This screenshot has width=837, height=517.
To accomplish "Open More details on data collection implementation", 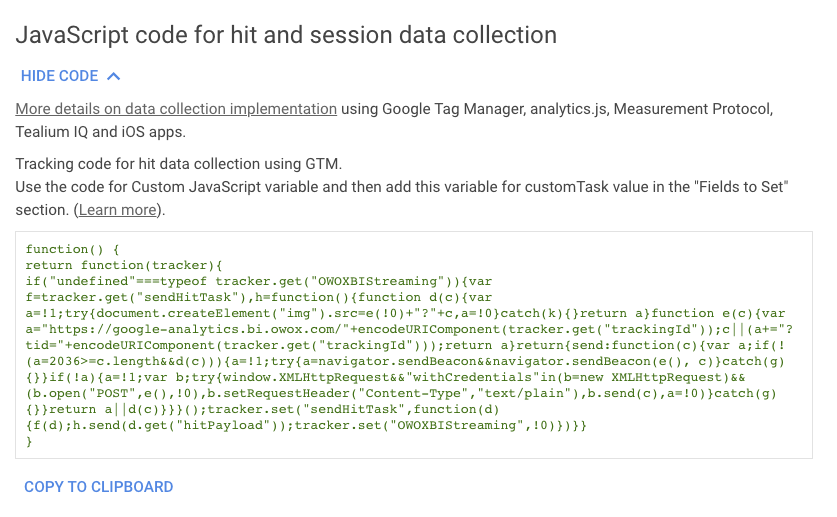I will 176,109.
